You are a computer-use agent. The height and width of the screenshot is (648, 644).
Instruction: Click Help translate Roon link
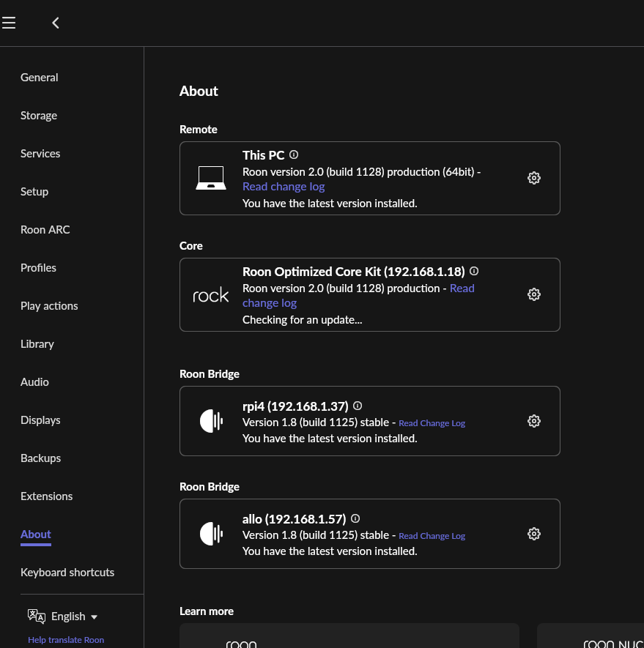(66, 640)
